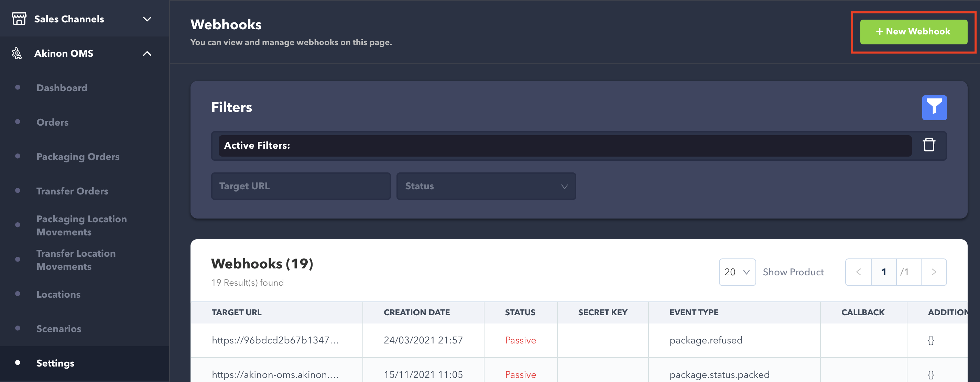This screenshot has height=382, width=980.
Task: Expand the Sales Channels menu chevron
Action: pyautogui.click(x=147, y=19)
